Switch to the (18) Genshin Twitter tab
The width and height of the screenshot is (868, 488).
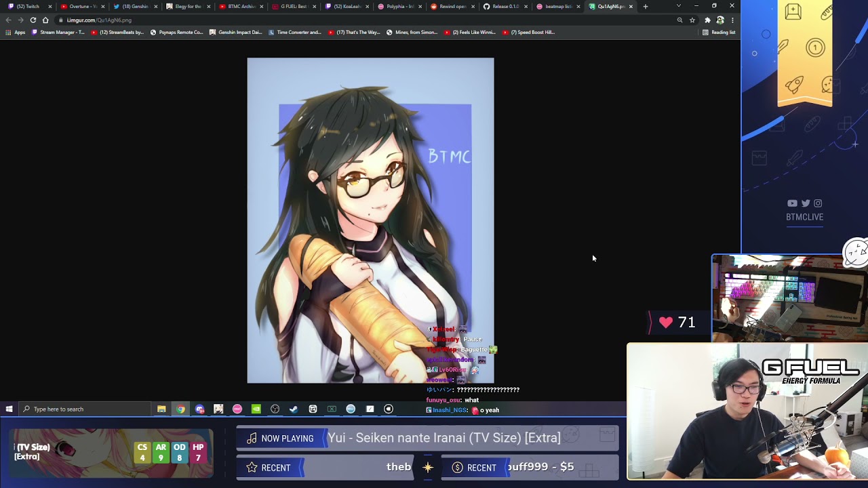point(134,7)
